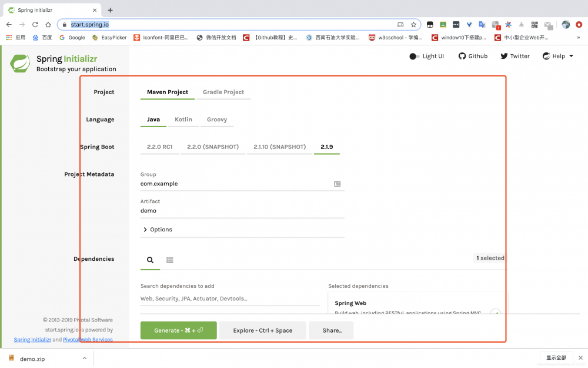This screenshot has height=368, width=588.
Task: Open the 中小型企业Web开 bookmark
Action: pyautogui.click(x=522, y=38)
